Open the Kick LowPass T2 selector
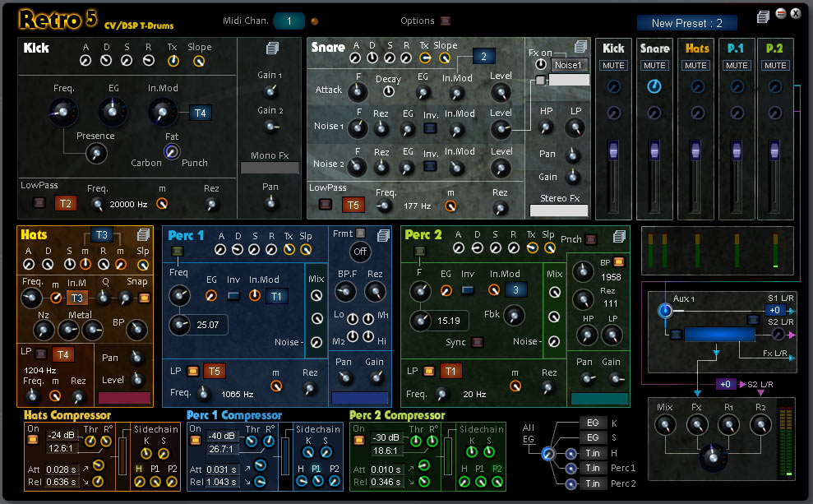Viewport: 813px width, 504px height. [65, 203]
